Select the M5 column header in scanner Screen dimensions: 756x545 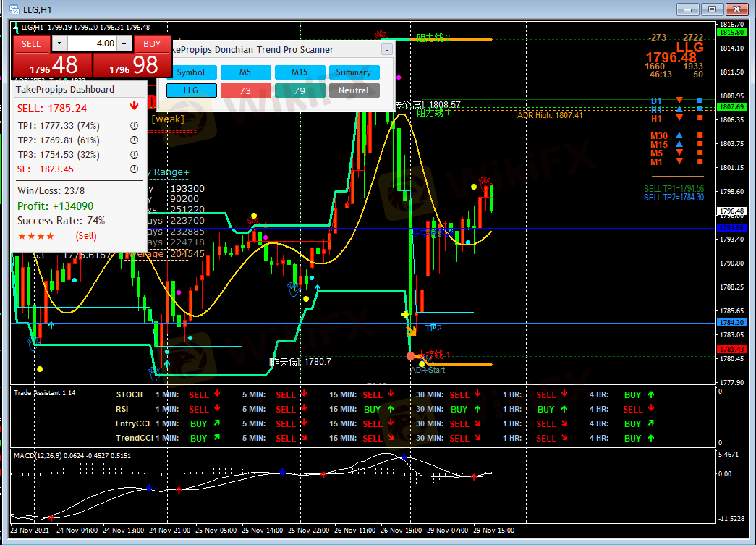pos(245,72)
